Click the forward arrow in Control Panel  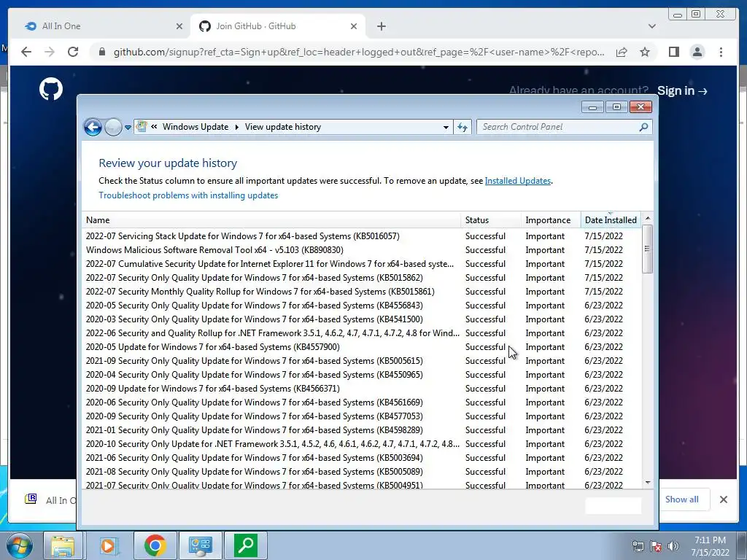point(113,127)
